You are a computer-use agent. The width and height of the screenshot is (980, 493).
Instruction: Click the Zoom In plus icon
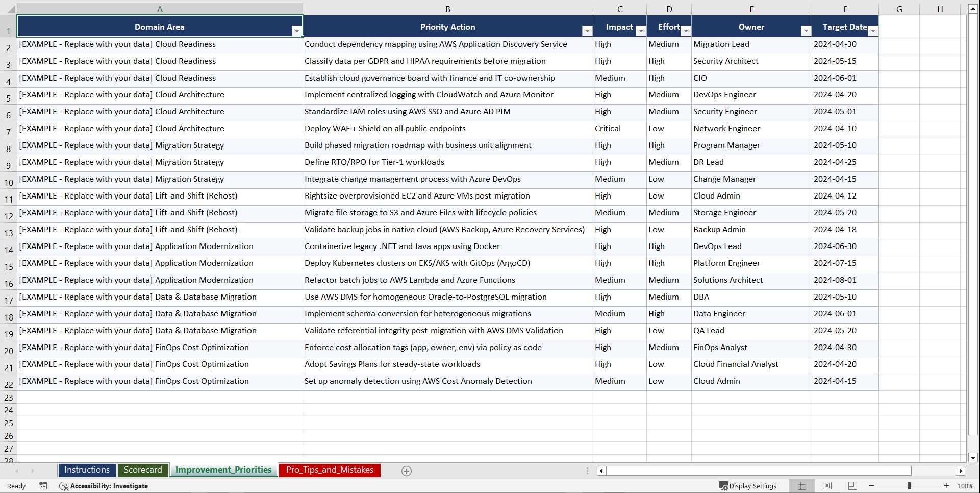point(947,486)
